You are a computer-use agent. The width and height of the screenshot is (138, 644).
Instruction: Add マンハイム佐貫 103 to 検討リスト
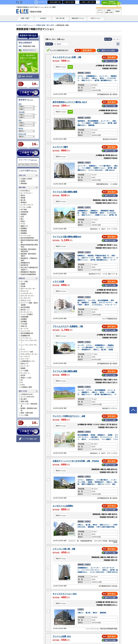pos(110,640)
